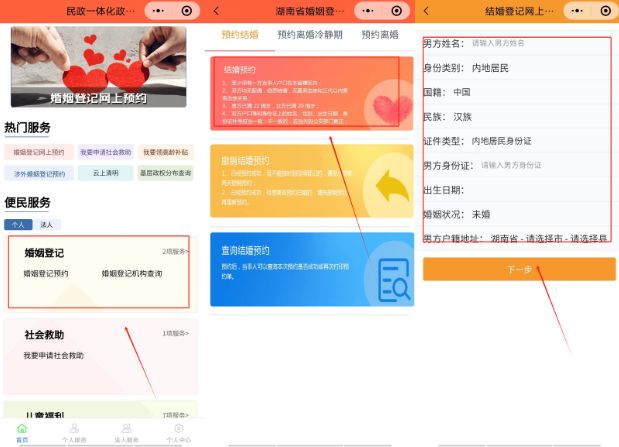Tap the back arrow on 湖南省婚姻登 screen

pos(216,11)
